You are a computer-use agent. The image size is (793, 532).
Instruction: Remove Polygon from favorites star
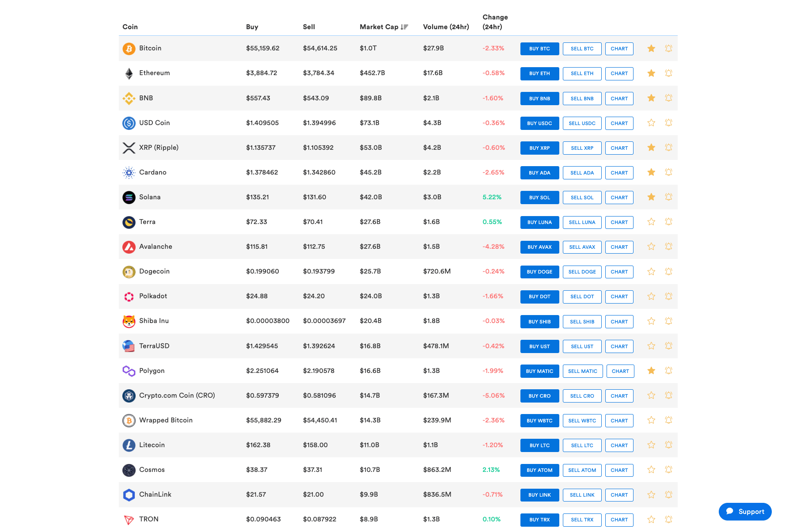(x=651, y=371)
